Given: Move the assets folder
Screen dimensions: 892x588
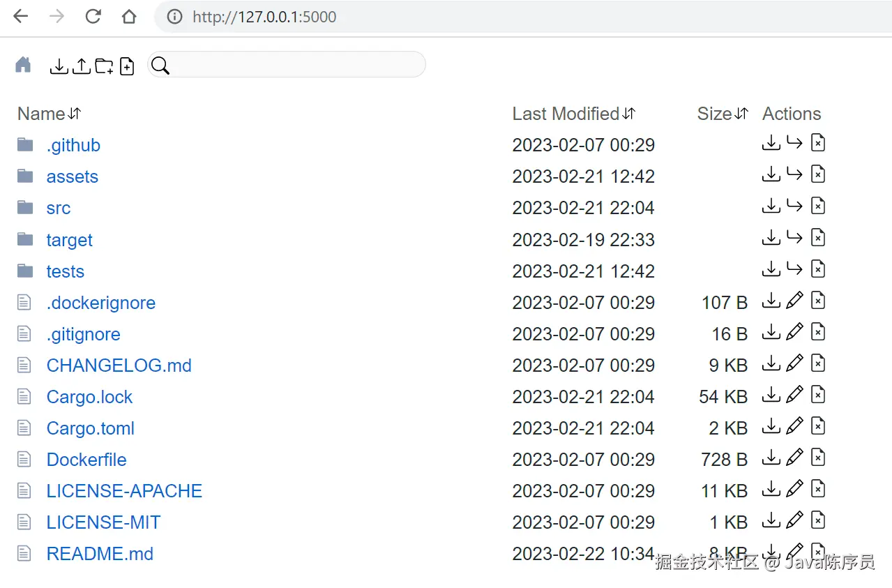Looking at the screenshot, I should [x=794, y=175].
